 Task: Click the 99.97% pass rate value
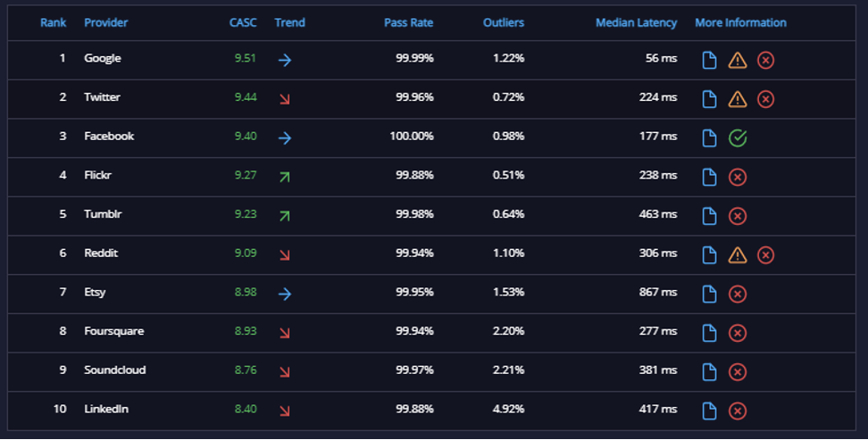coord(414,369)
